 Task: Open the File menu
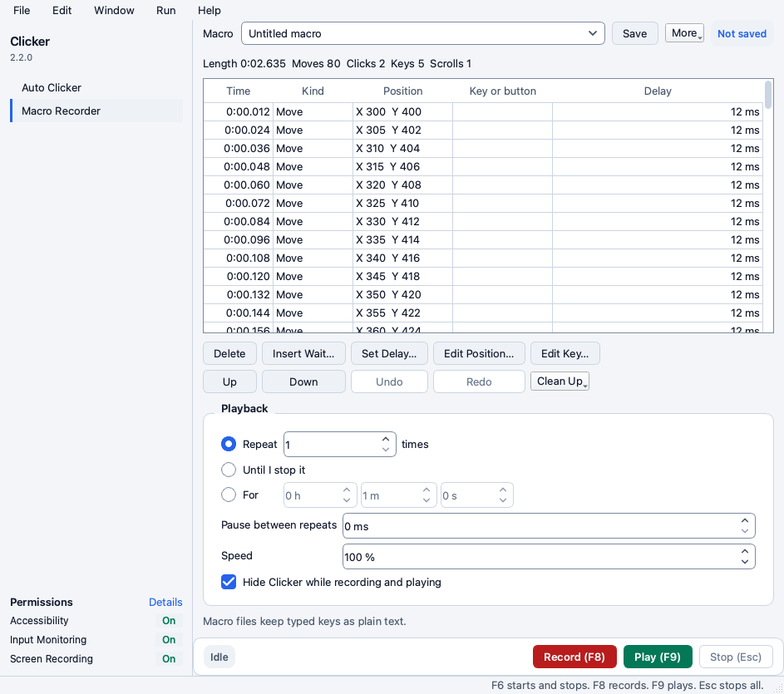(22, 11)
